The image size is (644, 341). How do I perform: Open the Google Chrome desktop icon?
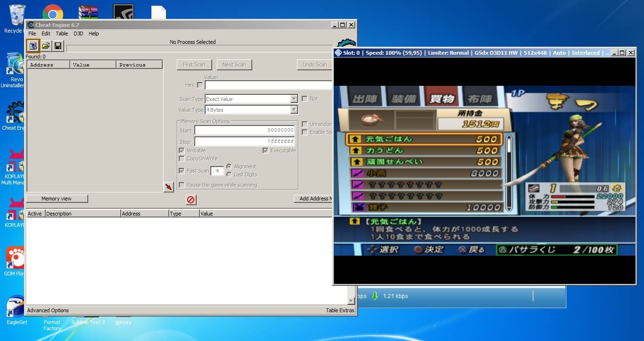[53, 12]
